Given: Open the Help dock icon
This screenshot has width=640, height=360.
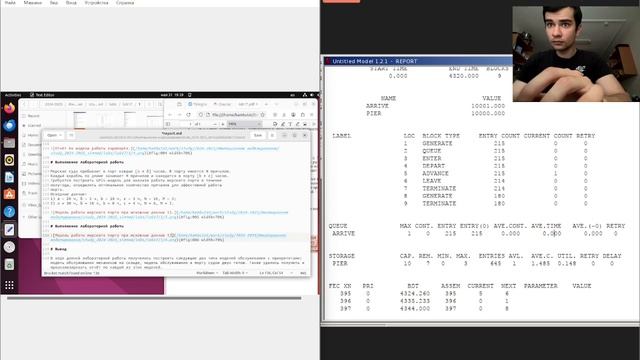Looking at the screenshot, I should point(9,212).
